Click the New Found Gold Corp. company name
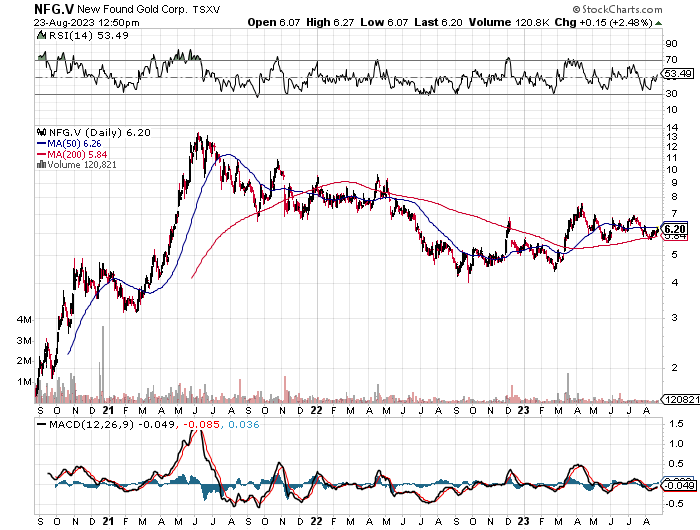The width and height of the screenshot is (700, 530). (133, 9)
